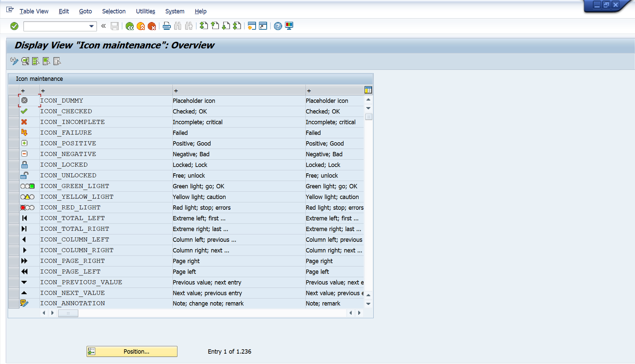Select row marker for ICON_CHECKED
Screen dimensions: 635x364
(x=13, y=111)
